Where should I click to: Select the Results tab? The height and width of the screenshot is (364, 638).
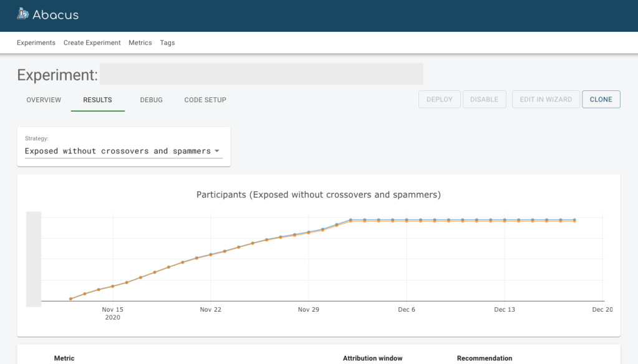pos(97,100)
